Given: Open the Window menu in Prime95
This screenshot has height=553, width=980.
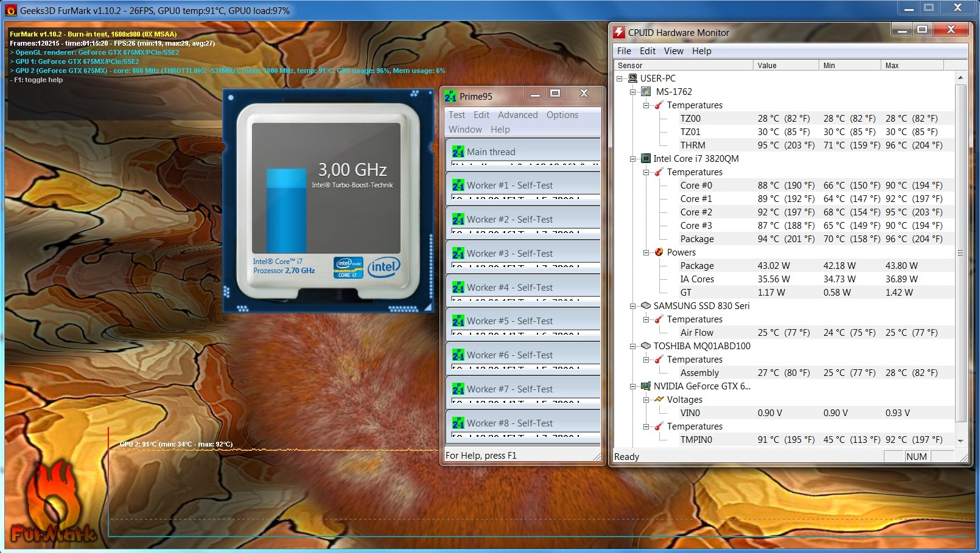Looking at the screenshot, I should click(465, 130).
